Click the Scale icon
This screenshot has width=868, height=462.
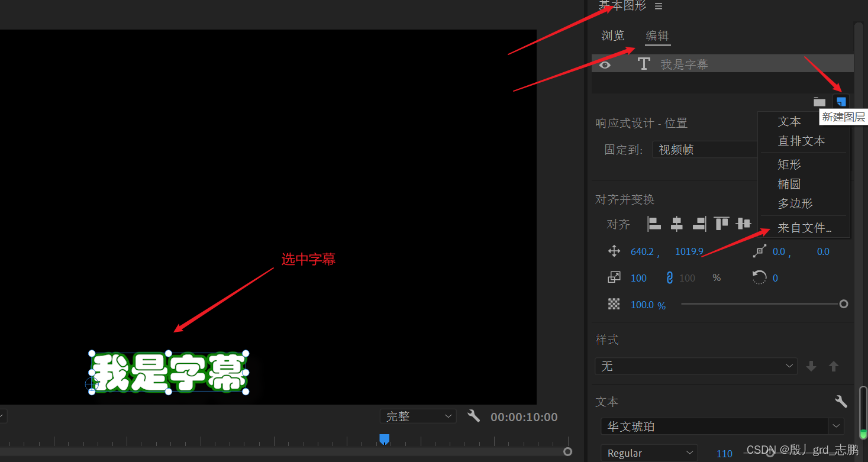point(614,277)
